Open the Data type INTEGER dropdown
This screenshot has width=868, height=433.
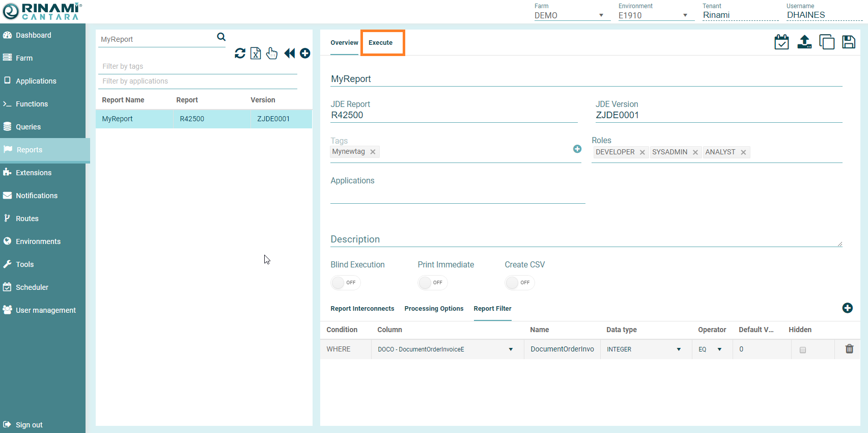point(644,349)
